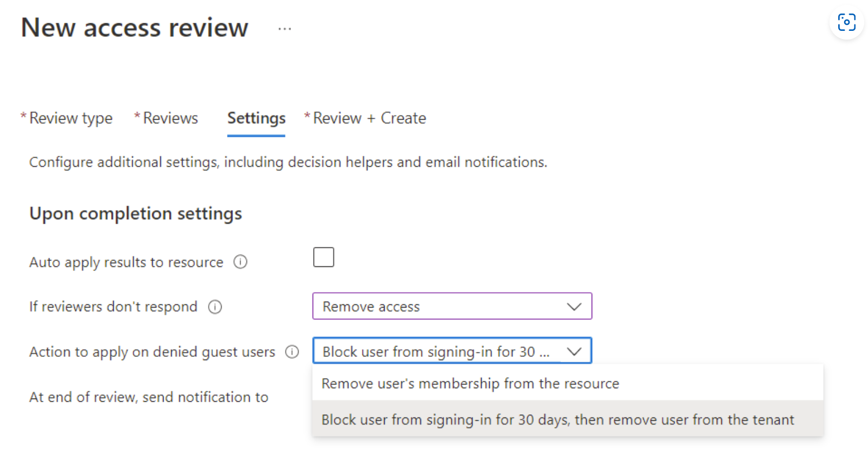Click Action to apply on denied guest users label
868x470 pixels.
click(x=152, y=352)
